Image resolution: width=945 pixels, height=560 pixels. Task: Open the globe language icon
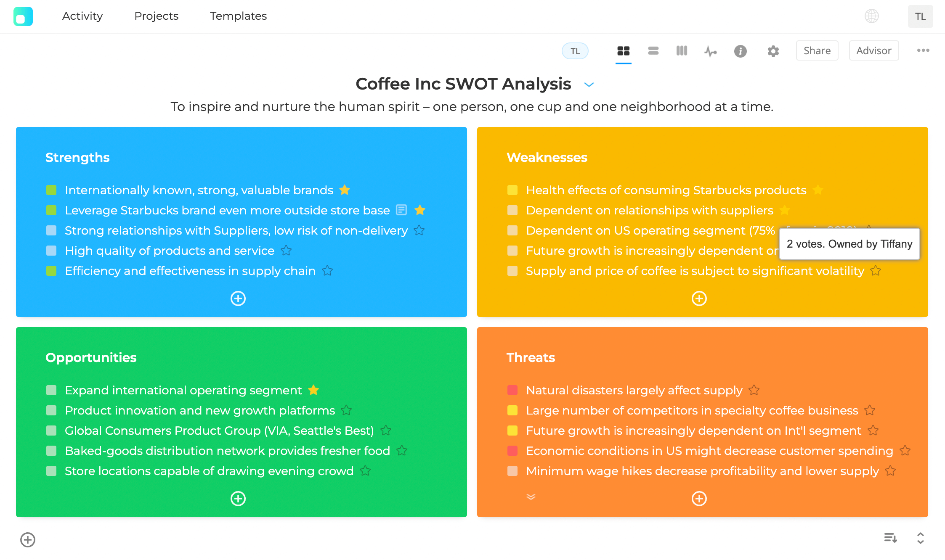coord(871,16)
